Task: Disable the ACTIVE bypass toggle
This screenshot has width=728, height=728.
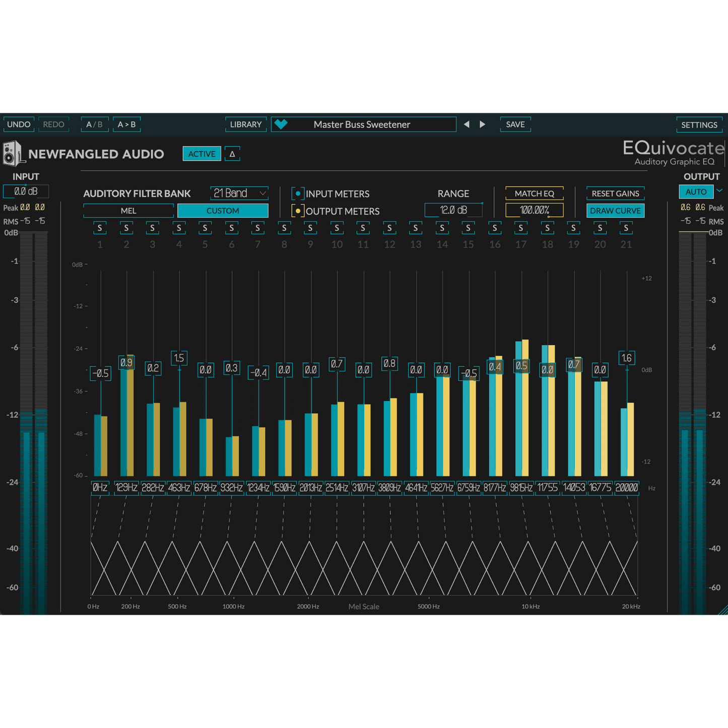Action: tap(202, 154)
